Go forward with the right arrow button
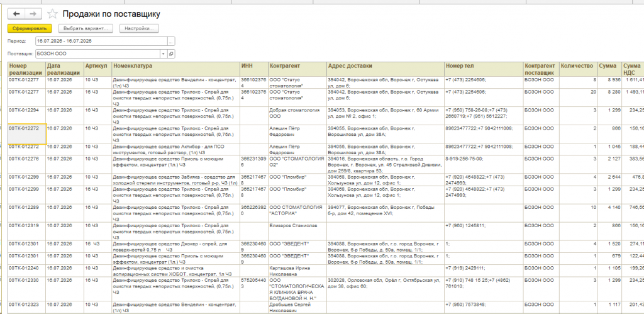The height and width of the screenshot is (314, 644). 33,14
